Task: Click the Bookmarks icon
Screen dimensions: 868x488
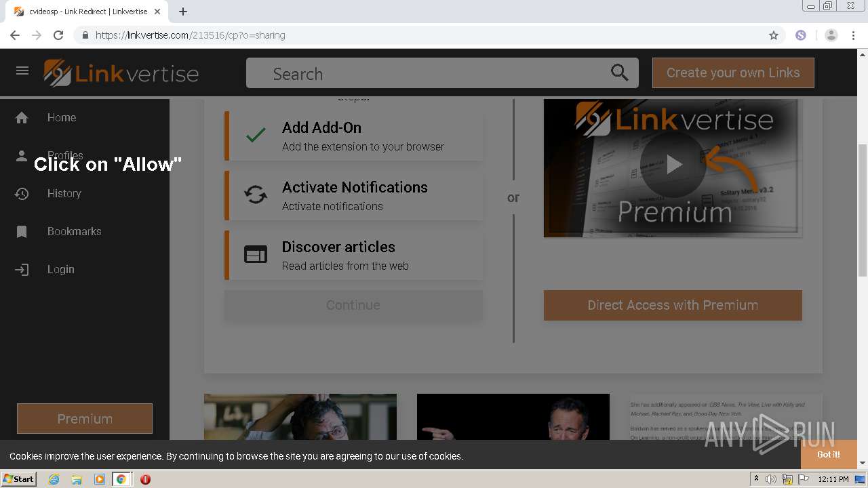Action: 22,232
